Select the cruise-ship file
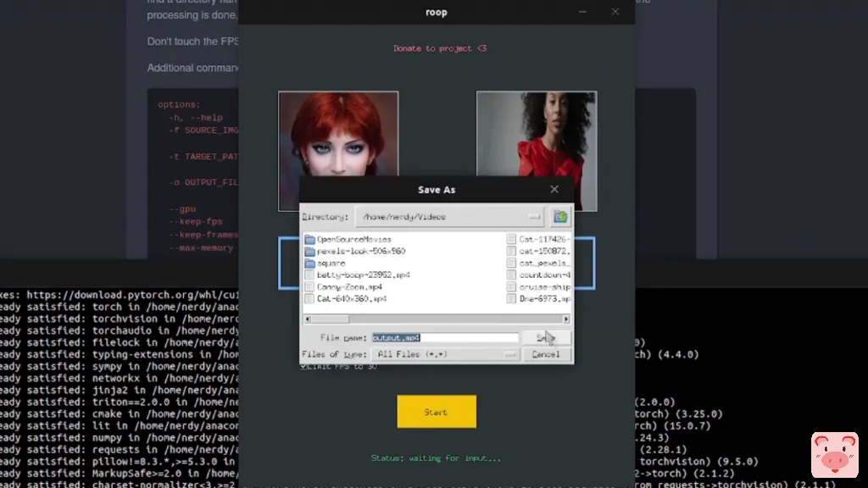This screenshot has width=868, height=488. pos(538,286)
